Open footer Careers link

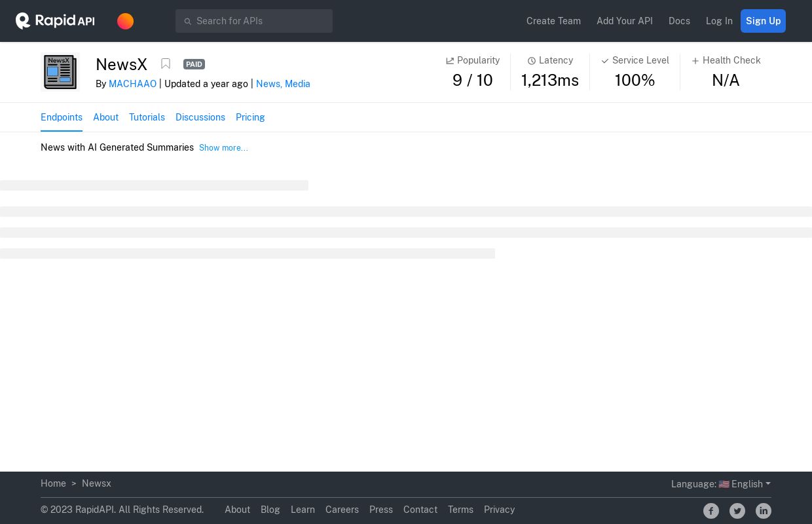tap(342, 510)
